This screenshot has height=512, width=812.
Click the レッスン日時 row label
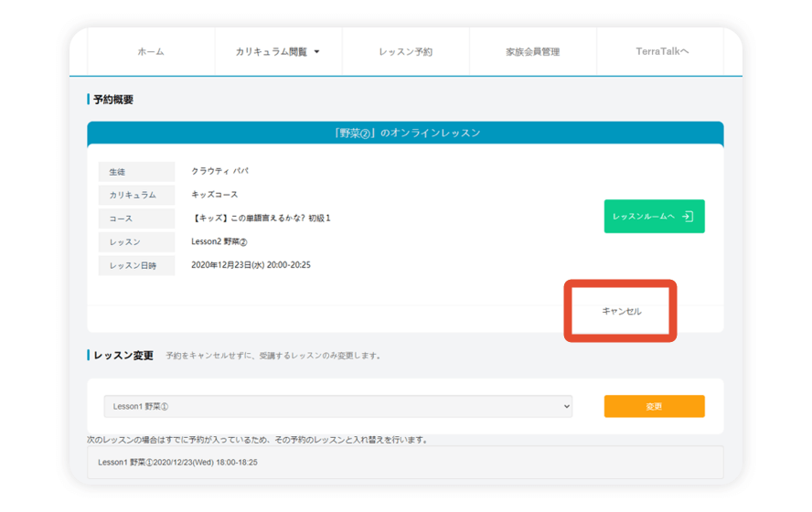coord(136,266)
